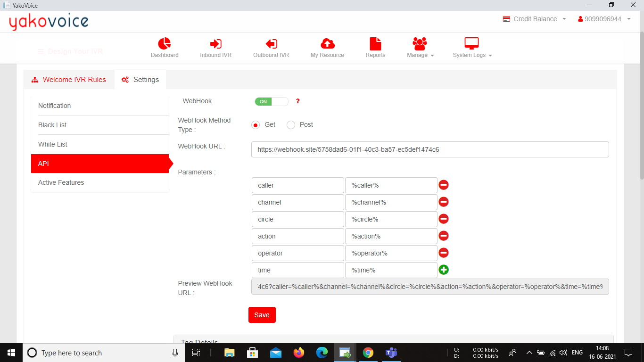Open the Credit Balance dropdown
The width and height of the screenshot is (644, 362).
(x=535, y=19)
